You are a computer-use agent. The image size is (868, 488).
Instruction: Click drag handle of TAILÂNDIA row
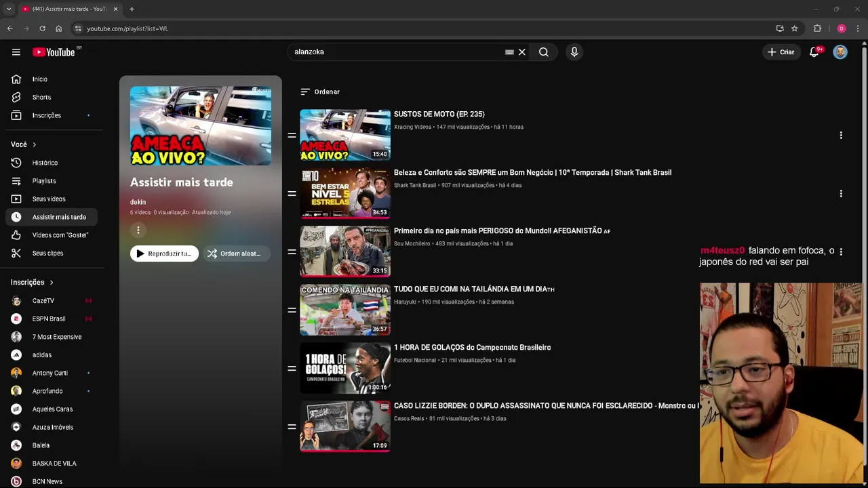coord(292,310)
